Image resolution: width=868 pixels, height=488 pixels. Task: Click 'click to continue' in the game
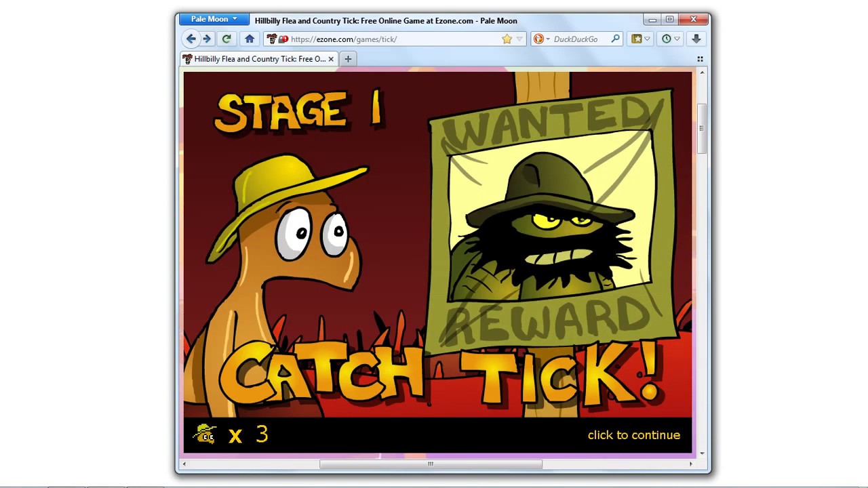tap(634, 435)
